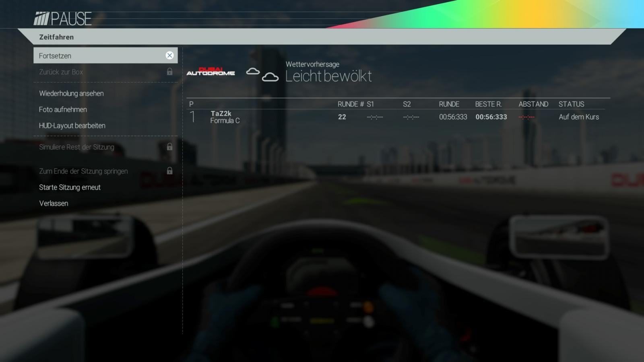The height and width of the screenshot is (362, 644).
Task: Choose Foto aufnehmen
Action: click(105, 109)
